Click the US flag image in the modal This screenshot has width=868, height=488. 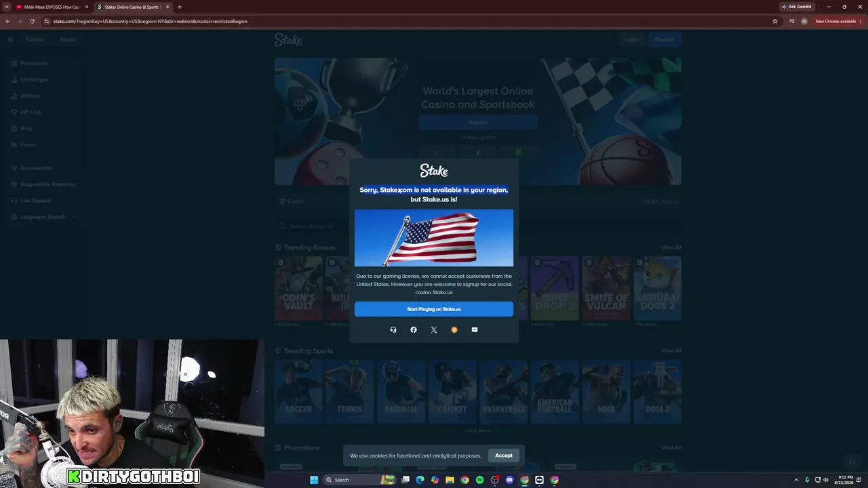[434, 238]
